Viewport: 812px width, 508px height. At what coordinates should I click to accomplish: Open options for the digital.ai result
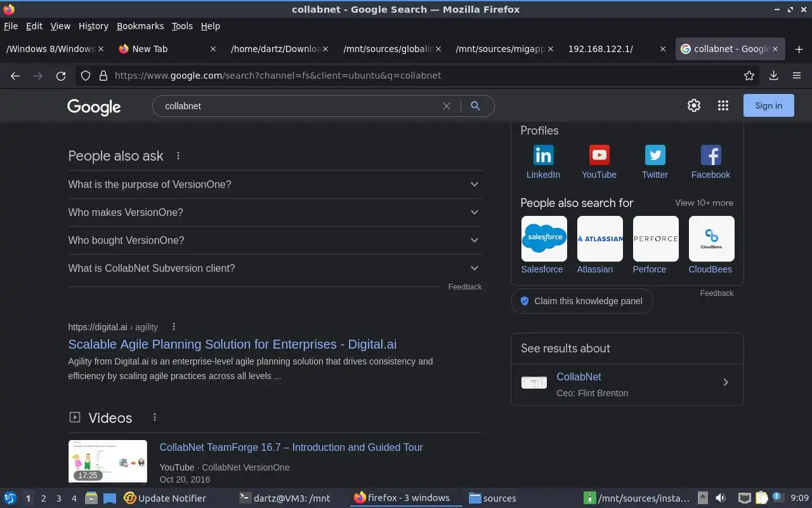pos(173,326)
